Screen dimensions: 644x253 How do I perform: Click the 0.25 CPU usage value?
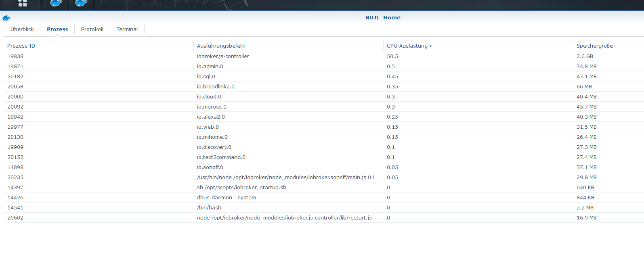click(x=392, y=117)
